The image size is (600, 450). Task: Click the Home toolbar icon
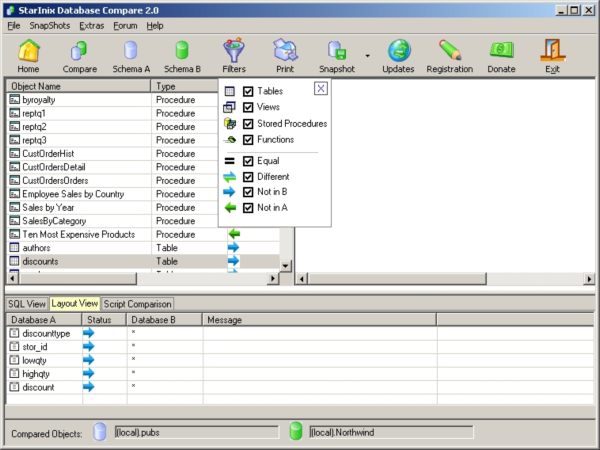[x=28, y=51]
